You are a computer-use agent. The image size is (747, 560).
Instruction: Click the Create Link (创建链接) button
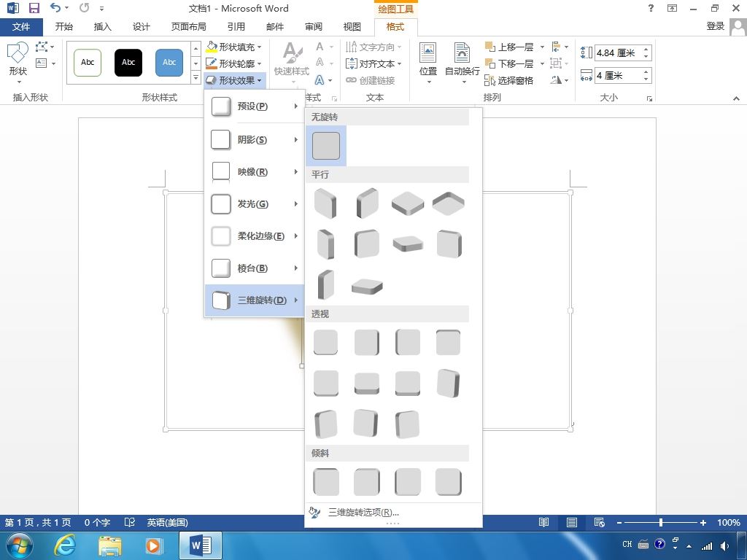tap(371, 80)
